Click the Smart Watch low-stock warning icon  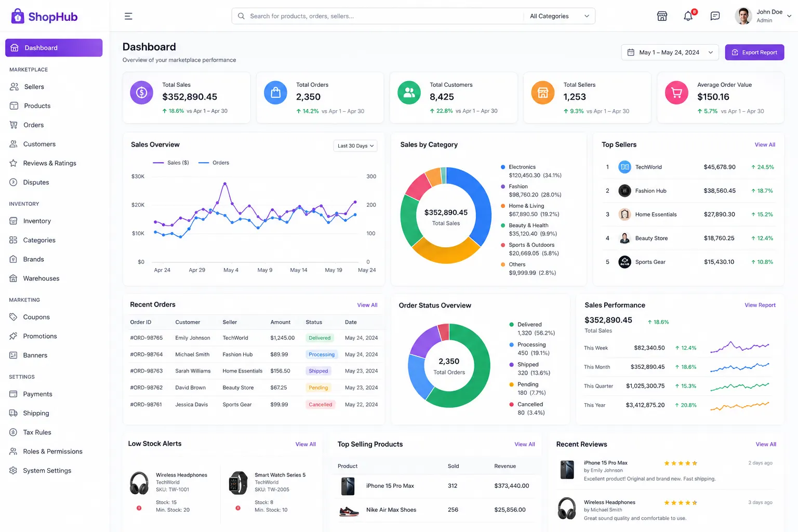[238, 508]
